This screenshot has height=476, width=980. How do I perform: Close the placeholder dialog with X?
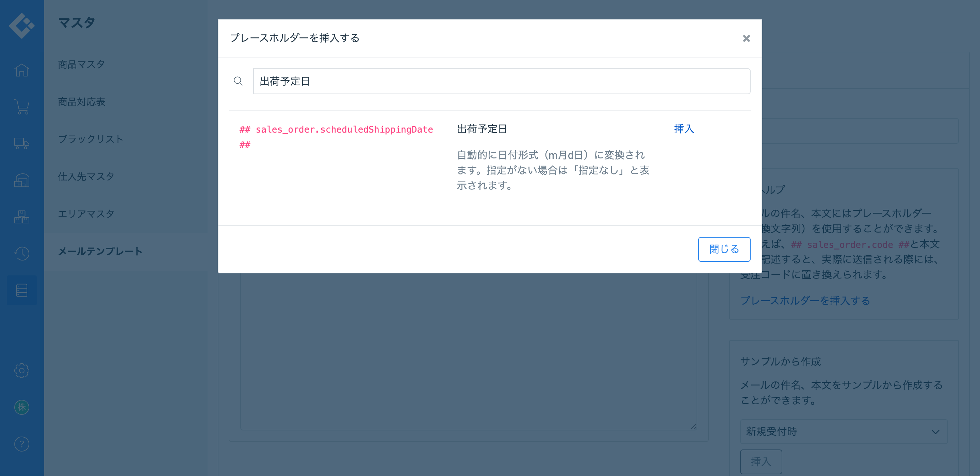click(x=747, y=38)
